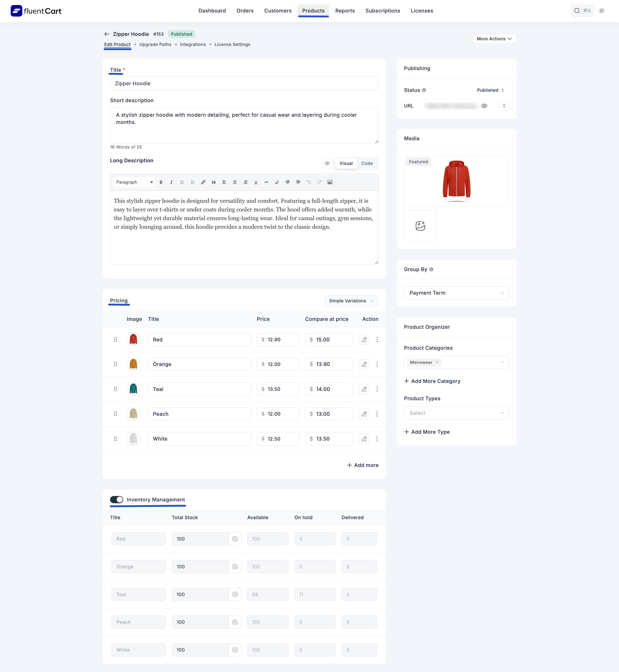619x672 pixels.
Task: Switch to the Upgrade Paths tab
Action: [x=155, y=44]
